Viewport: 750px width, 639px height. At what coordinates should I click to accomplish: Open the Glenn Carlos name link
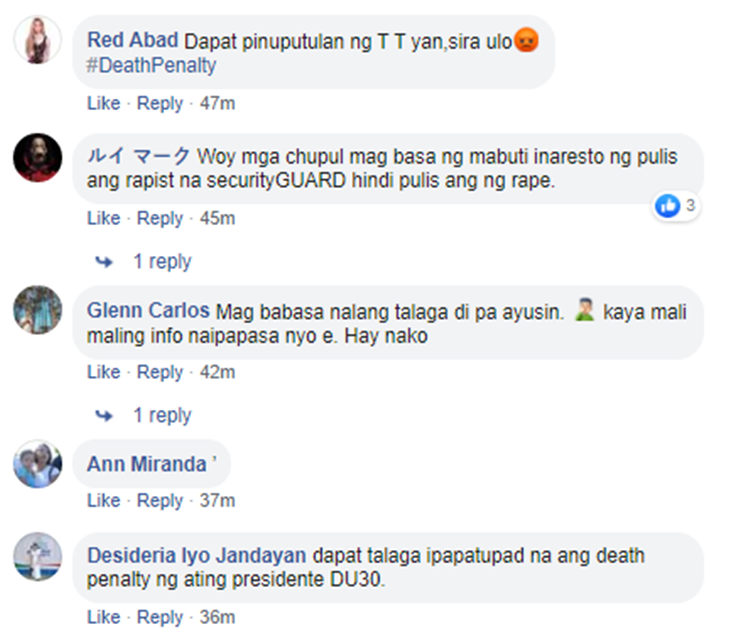[148, 310]
